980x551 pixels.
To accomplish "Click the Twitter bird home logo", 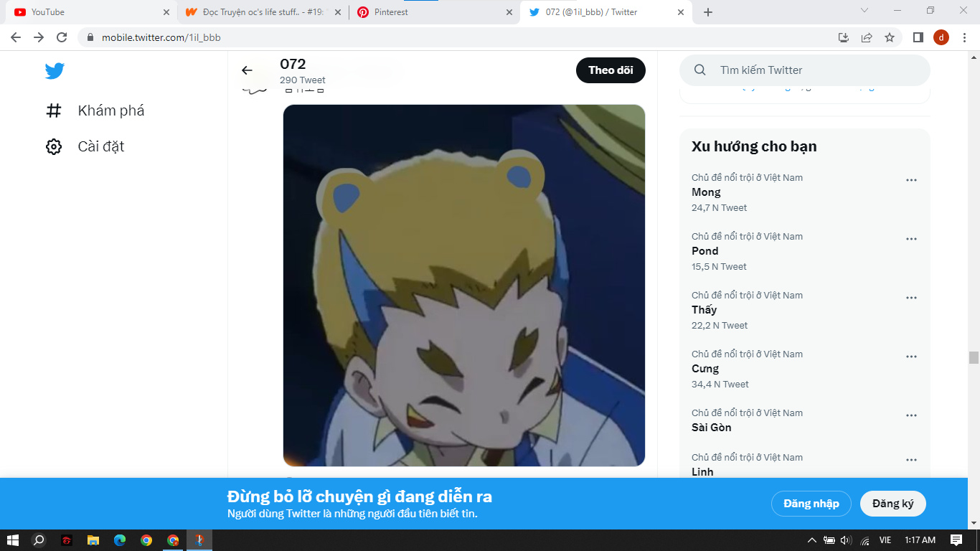I will tap(55, 70).
